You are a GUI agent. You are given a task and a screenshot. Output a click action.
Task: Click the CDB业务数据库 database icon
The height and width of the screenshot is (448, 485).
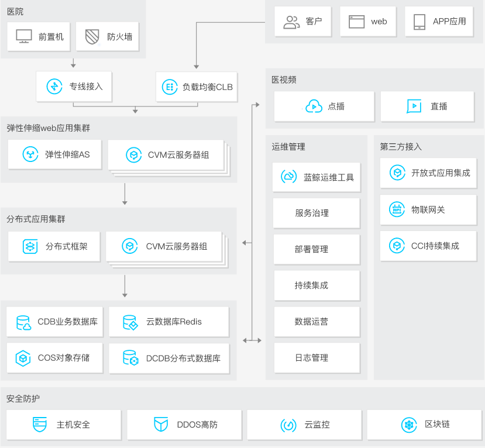tap(24, 322)
